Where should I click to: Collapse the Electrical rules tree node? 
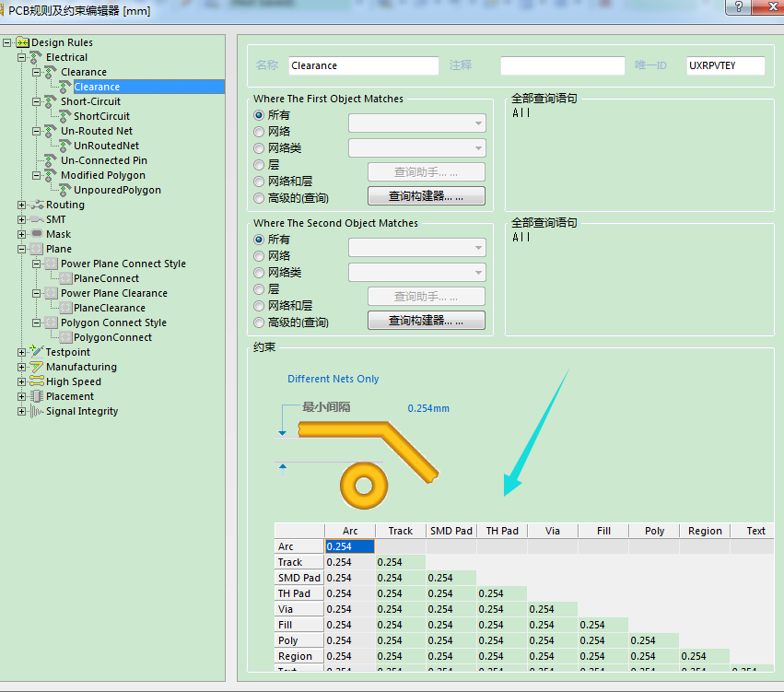pos(22,57)
